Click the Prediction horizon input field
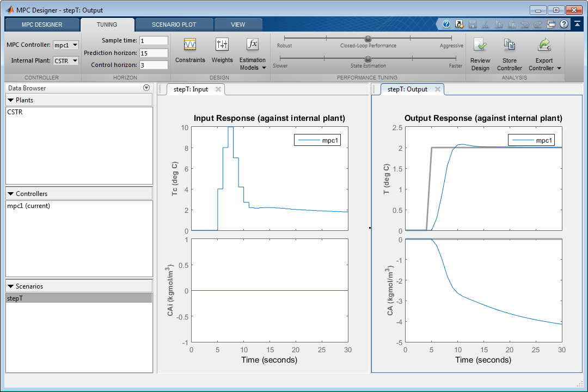The height and width of the screenshot is (392, 588). [x=154, y=53]
